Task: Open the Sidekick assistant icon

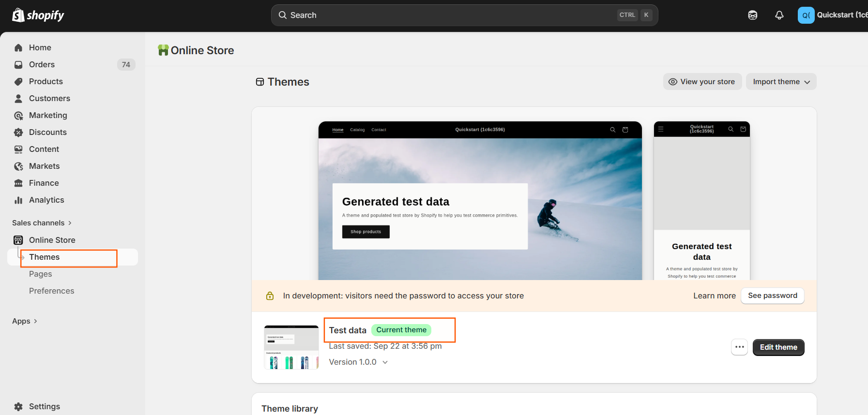Action: 752,15
